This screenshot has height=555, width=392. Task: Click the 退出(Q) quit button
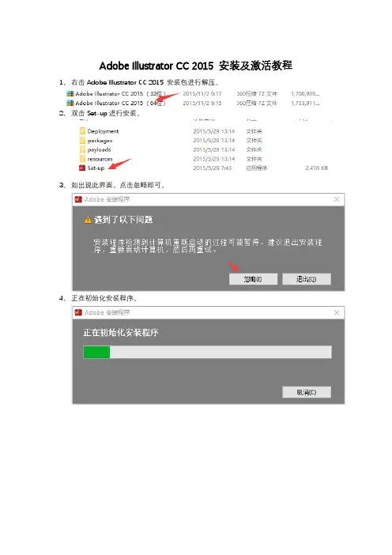pyautogui.click(x=307, y=279)
